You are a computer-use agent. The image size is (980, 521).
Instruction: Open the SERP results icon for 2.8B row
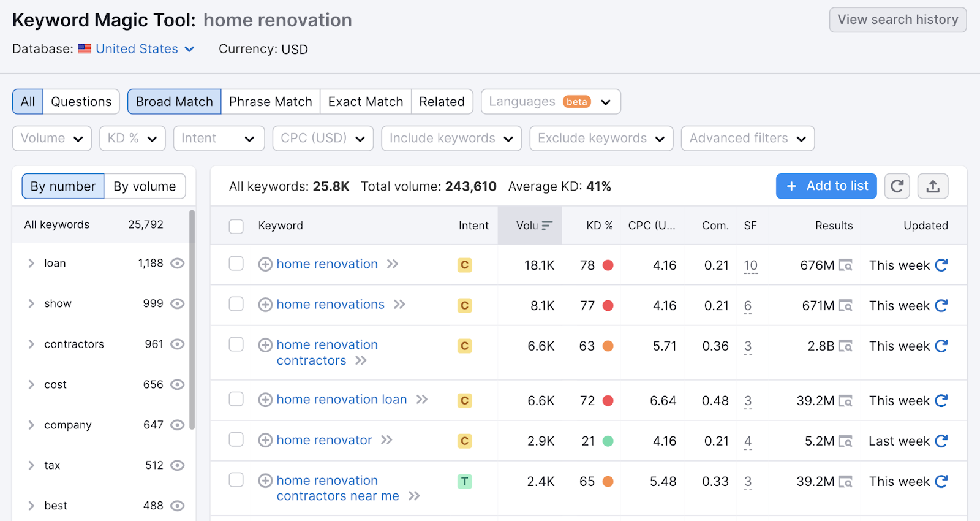click(x=845, y=346)
